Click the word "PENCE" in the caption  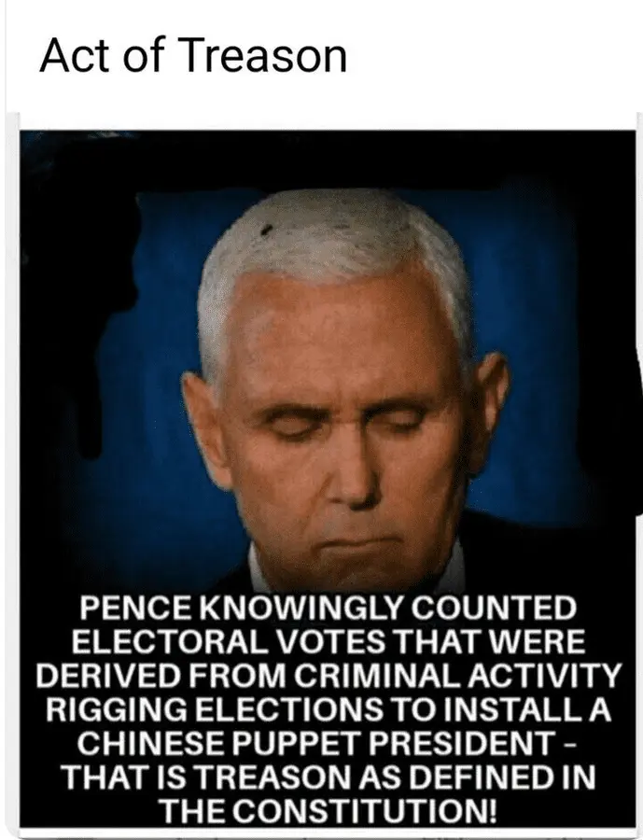tap(139, 608)
